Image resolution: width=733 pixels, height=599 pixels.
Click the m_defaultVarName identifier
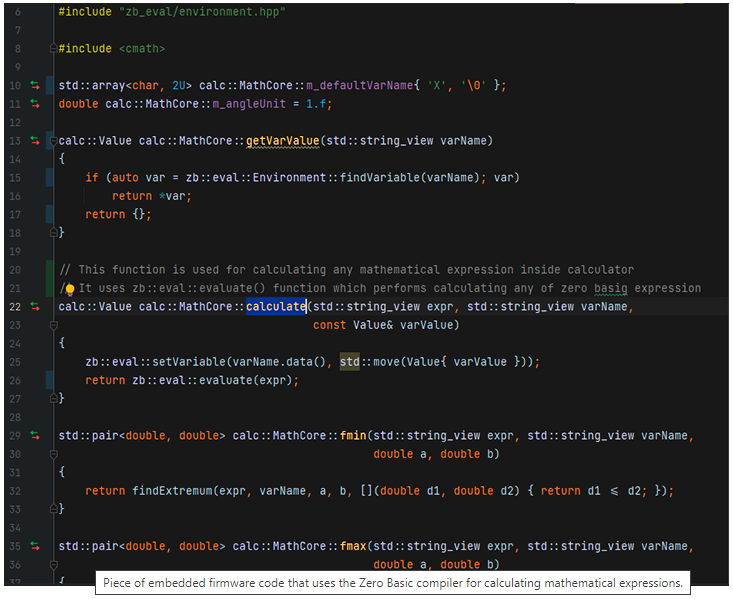[359, 86]
